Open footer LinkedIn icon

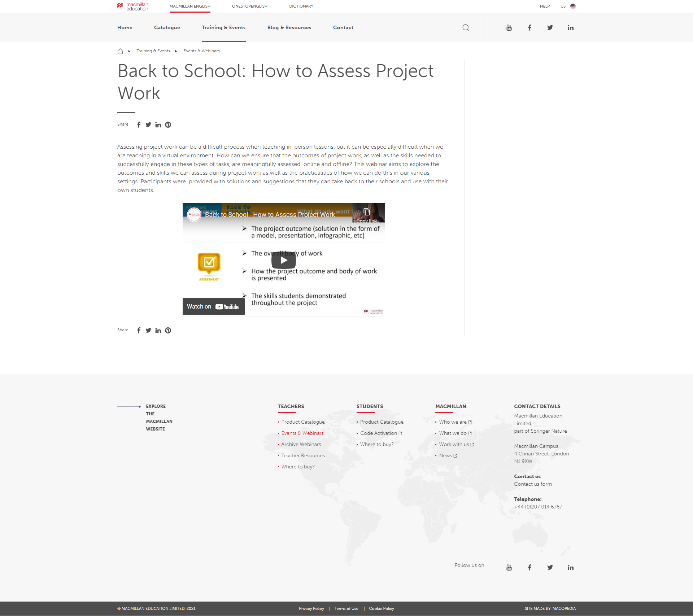click(570, 568)
